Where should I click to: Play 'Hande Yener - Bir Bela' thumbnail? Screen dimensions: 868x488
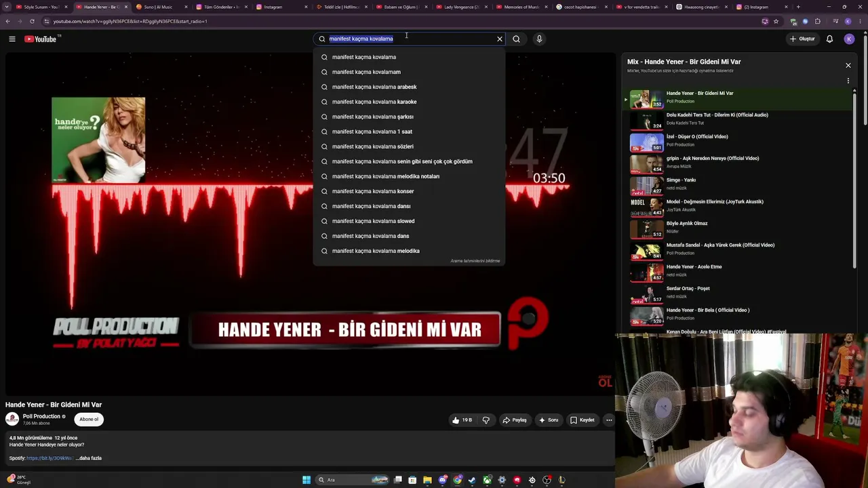tap(647, 315)
